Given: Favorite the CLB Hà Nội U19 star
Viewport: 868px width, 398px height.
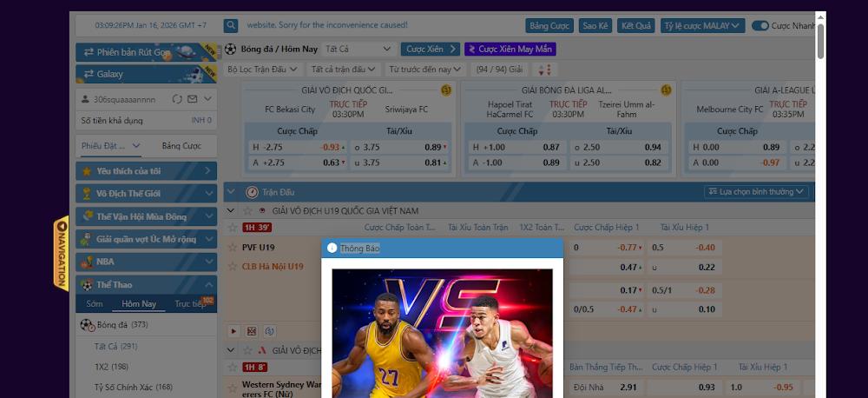Looking at the screenshot, I should tap(232, 267).
